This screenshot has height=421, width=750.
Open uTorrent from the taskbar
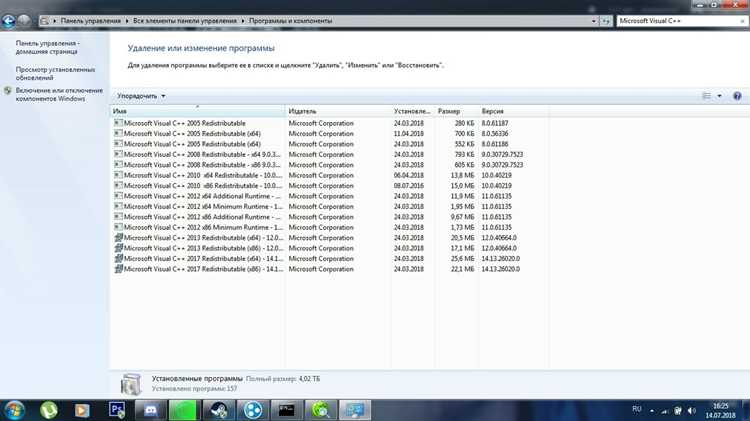[49, 410]
